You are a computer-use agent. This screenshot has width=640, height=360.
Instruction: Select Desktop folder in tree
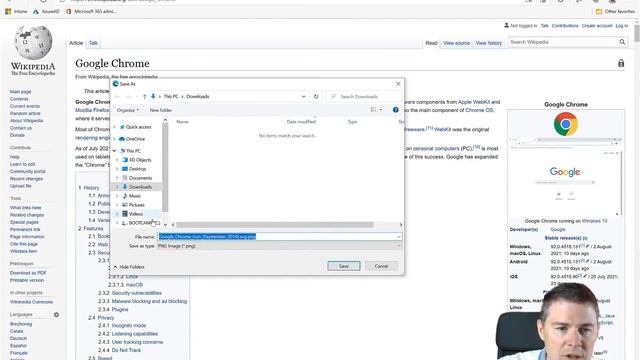click(137, 169)
